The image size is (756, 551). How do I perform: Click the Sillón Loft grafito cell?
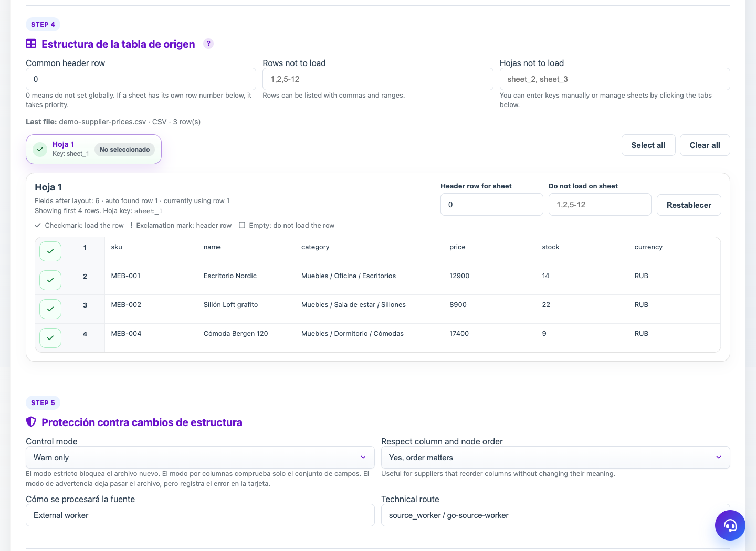click(246, 309)
